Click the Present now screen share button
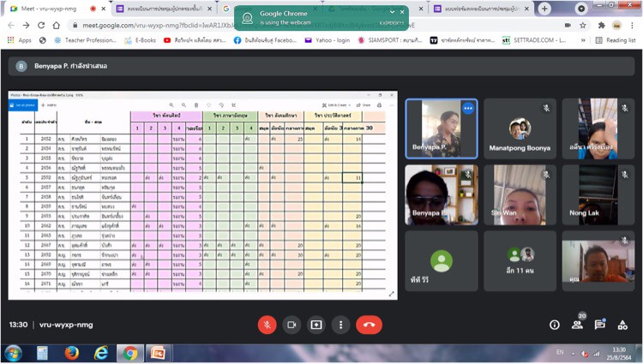The height and width of the screenshot is (364, 643). [x=316, y=325]
